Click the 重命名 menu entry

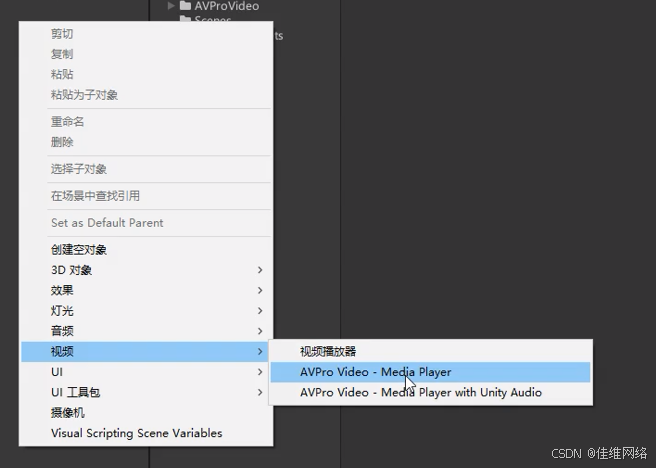click(x=146, y=122)
